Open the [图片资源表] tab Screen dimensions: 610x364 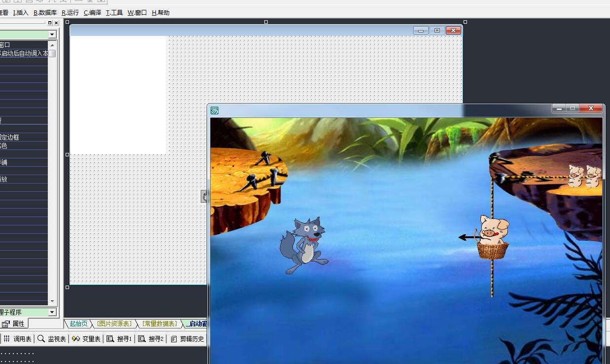point(114,324)
